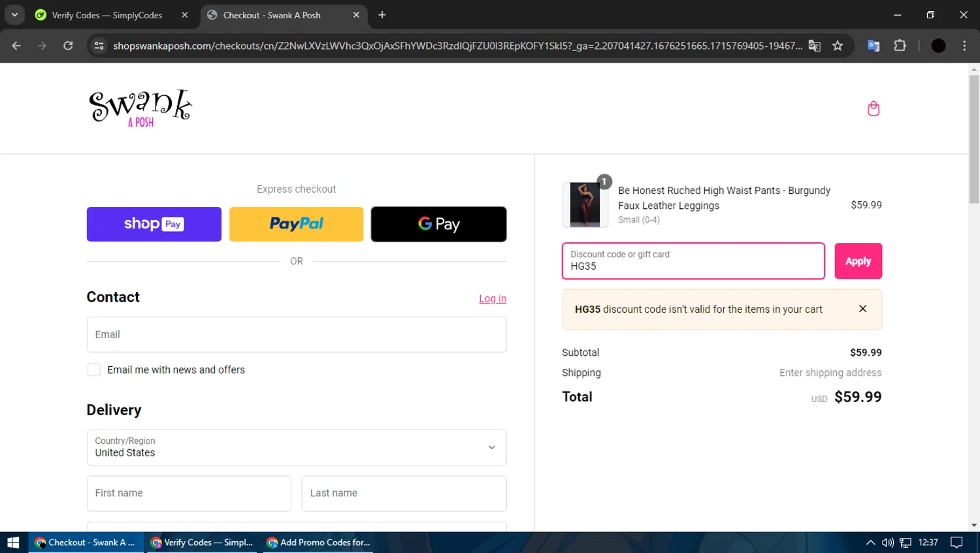Image resolution: width=980 pixels, height=553 pixels.
Task: Open the Chrome profile avatar
Action: (x=938, y=46)
